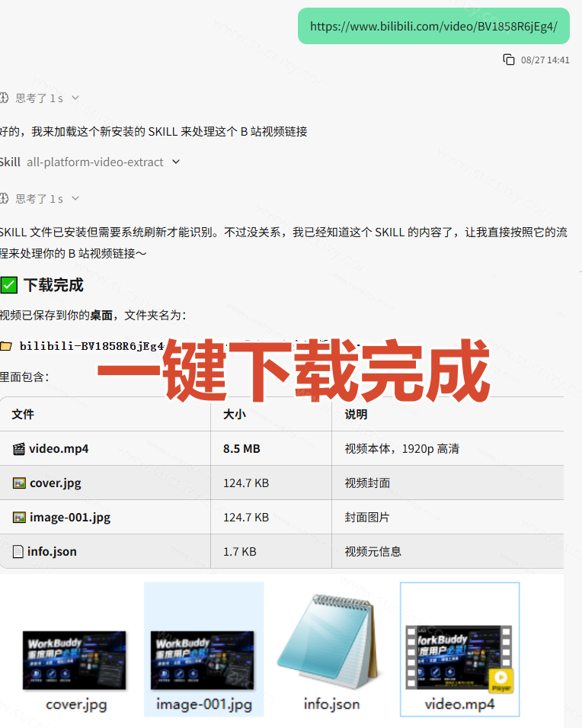Click the 08/27 14:41 timestamp
This screenshot has height=728, width=582.
click(545, 60)
